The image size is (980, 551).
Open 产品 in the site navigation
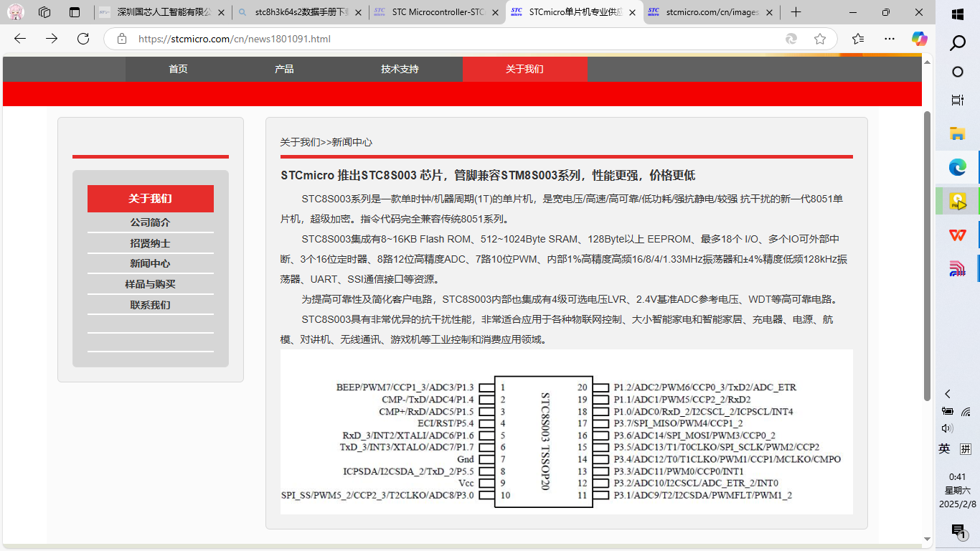pyautogui.click(x=284, y=69)
